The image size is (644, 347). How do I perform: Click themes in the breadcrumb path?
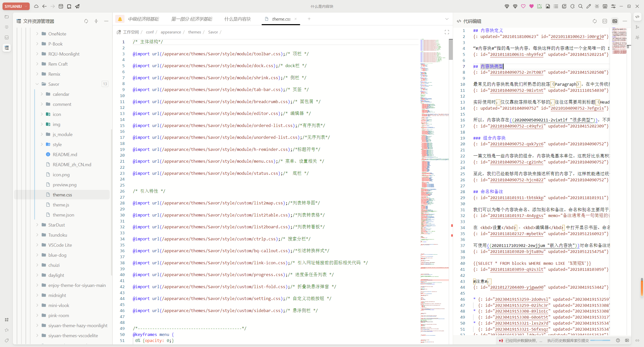[194, 32]
